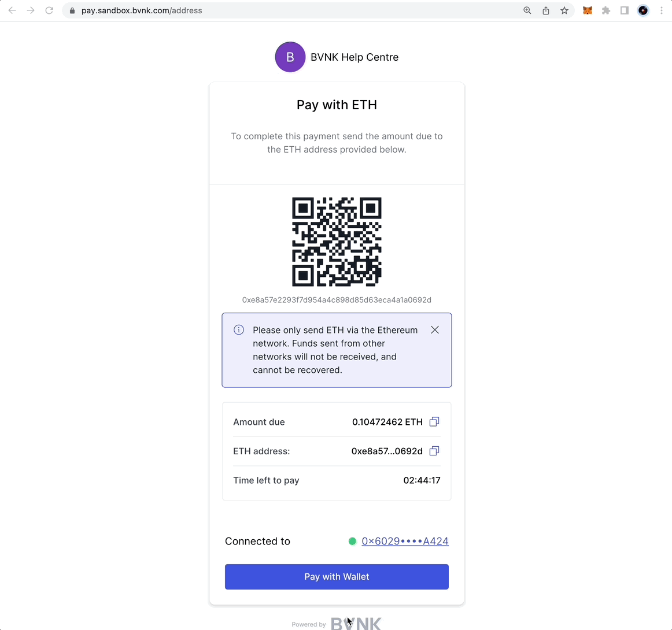This screenshot has height=630, width=672.
Task: Share this page from the address bar
Action: click(x=546, y=10)
